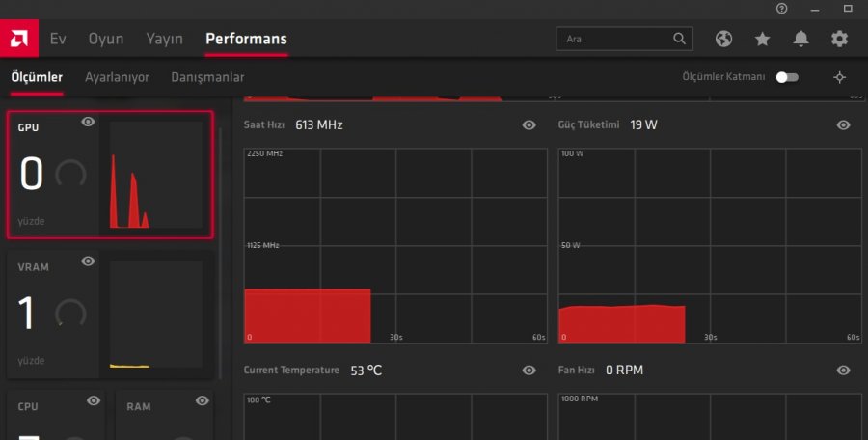
Task: Hide the Saat Hızı graph
Action: (x=529, y=125)
